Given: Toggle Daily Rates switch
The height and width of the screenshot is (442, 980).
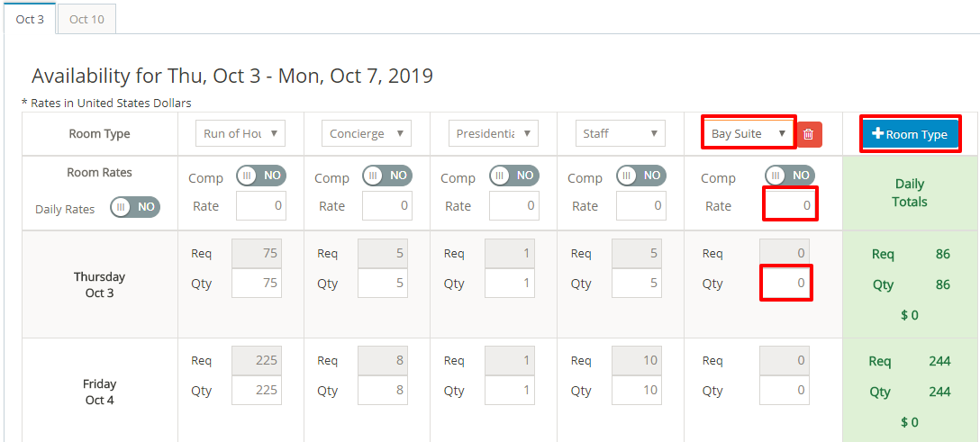Looking at the screenshot, I should (134, 207).
